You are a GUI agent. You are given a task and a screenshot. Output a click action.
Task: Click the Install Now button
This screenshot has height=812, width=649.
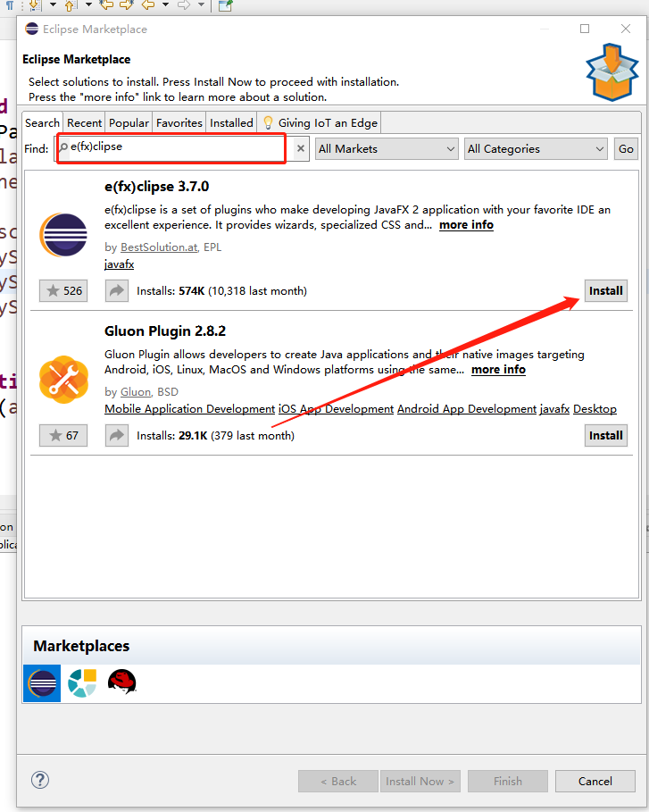[420, 781]
